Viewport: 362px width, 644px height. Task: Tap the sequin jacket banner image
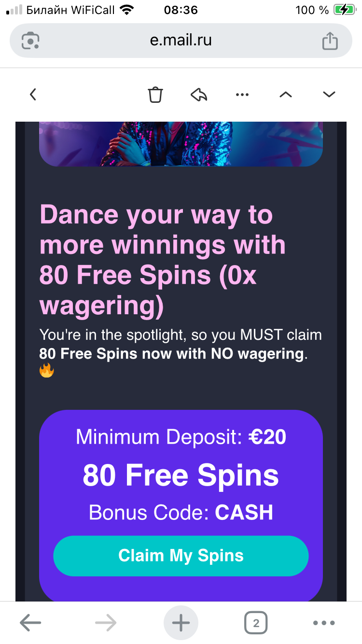click(x=181, y=144)
